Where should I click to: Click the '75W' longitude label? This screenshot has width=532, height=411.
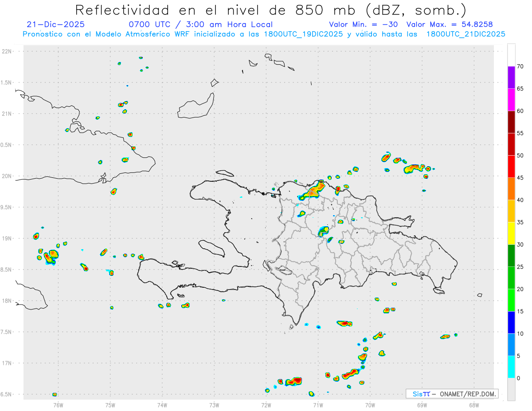[110, 404]
